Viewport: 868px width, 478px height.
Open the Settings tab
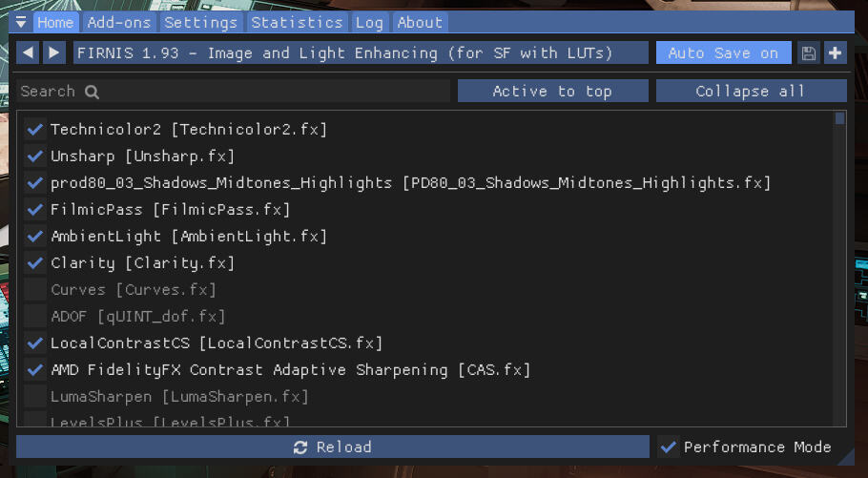[x=200, y=23]
